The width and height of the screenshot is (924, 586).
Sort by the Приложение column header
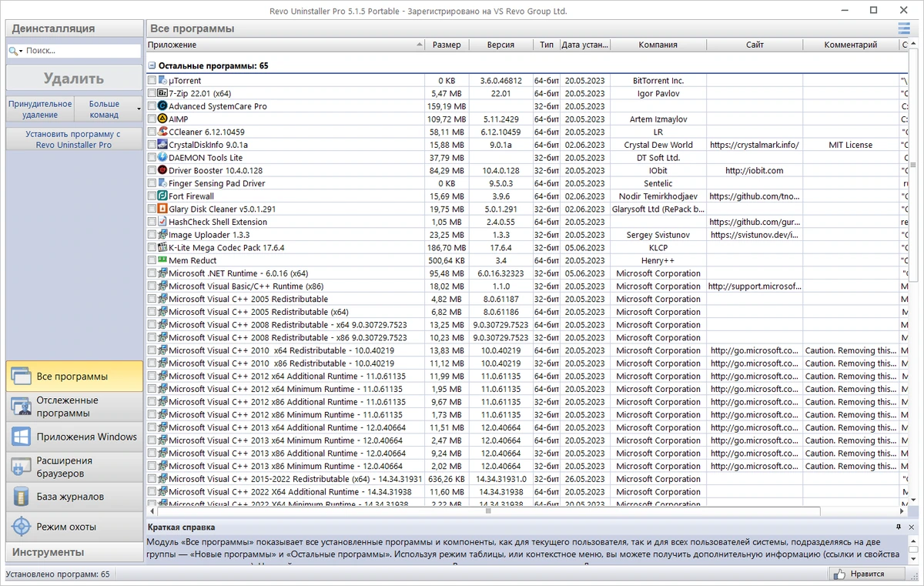(x=285, y=45)
